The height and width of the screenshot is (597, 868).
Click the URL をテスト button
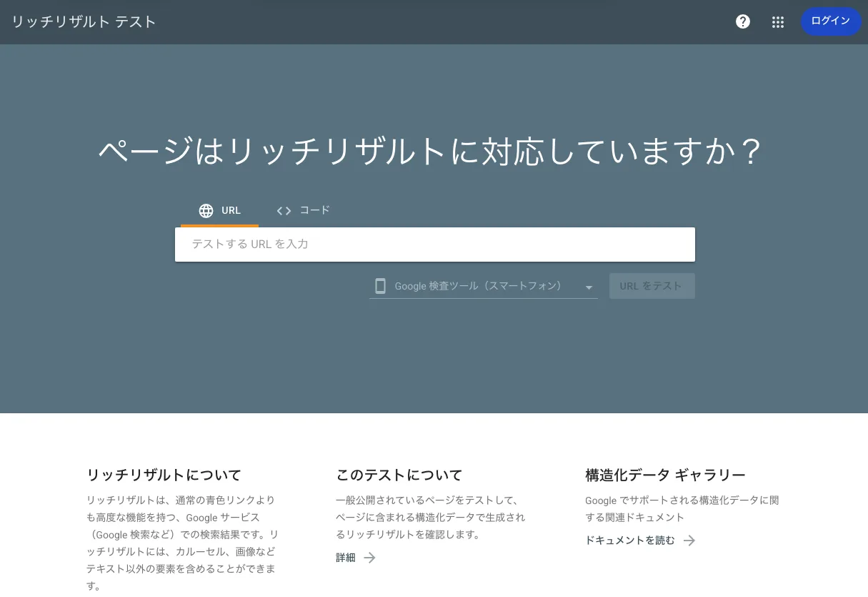tap(652, 286)
